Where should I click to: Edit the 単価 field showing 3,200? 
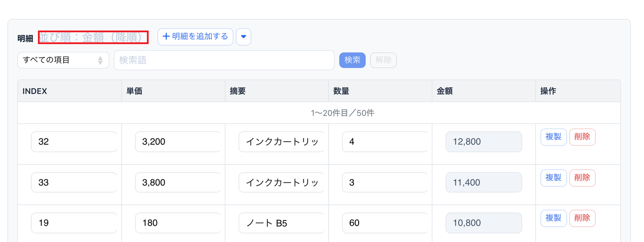point(178,142)
